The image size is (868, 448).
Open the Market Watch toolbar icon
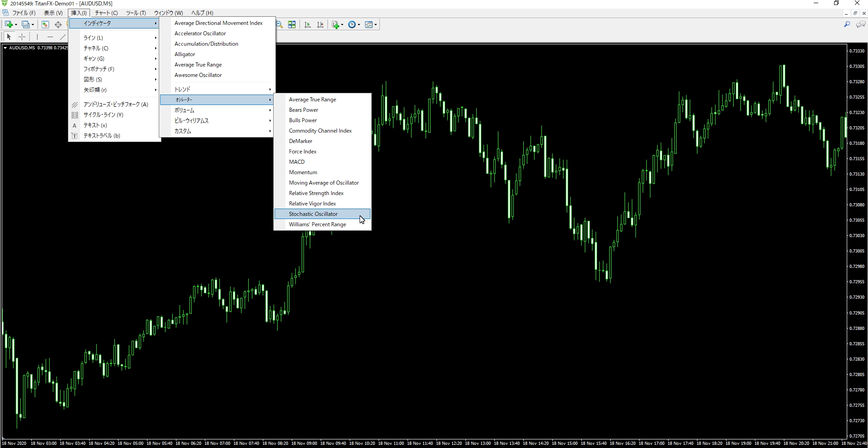tap(45, 24)
